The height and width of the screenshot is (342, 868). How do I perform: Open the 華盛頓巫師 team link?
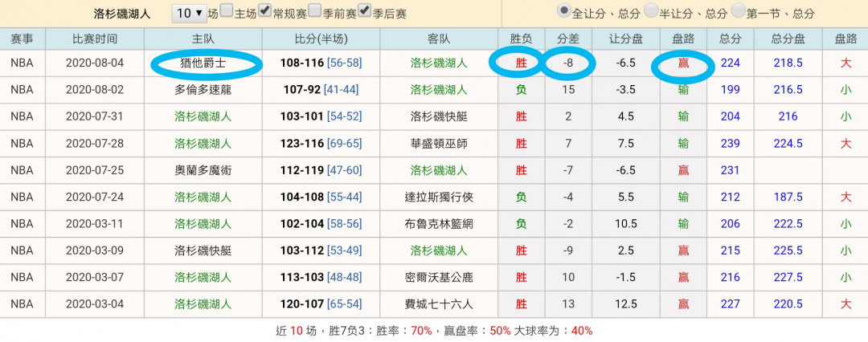[439, 144]
